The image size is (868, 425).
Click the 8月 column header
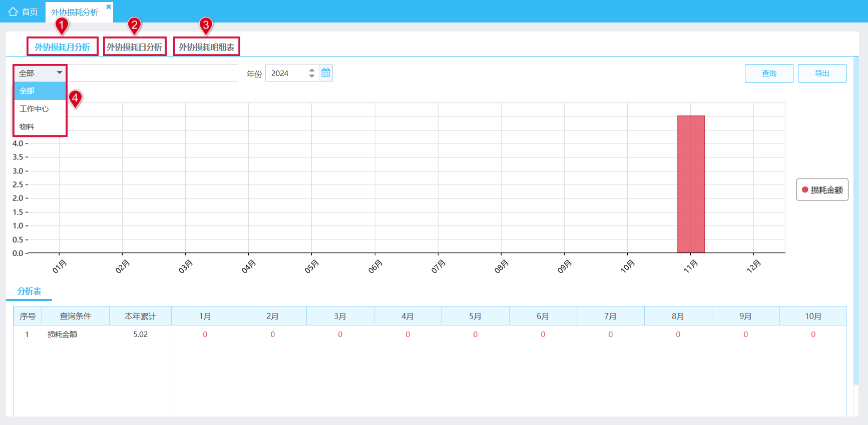pyautogui.click(x=678, y=316)
